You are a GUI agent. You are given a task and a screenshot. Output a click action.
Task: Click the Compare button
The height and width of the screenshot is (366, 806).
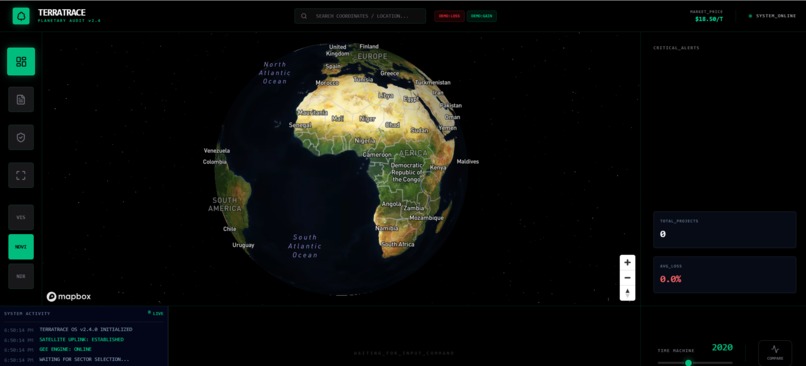point(775,353)
